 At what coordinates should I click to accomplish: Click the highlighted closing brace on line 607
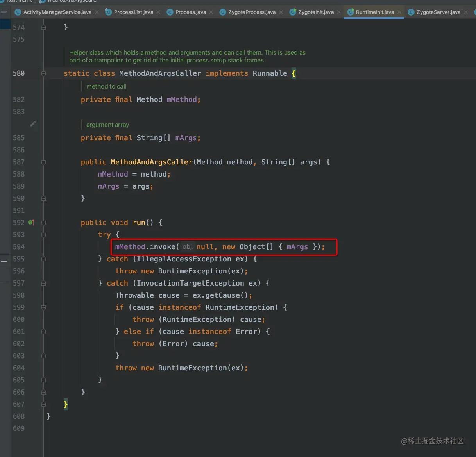coord(66,404)
